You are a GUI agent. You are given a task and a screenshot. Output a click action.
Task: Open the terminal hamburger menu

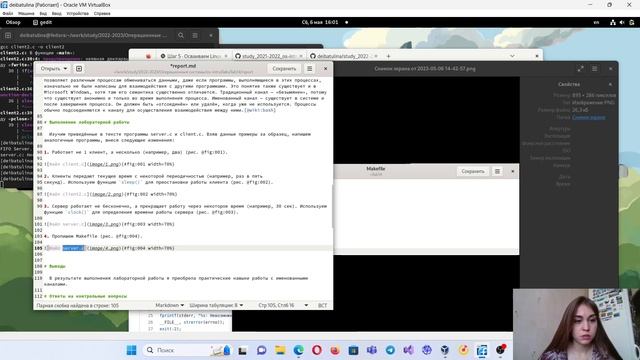pos(195,36)
